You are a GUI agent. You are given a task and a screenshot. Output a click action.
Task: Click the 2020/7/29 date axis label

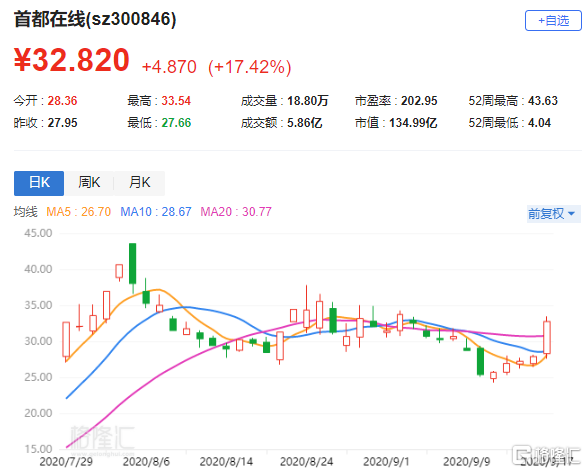pos(66,462)
